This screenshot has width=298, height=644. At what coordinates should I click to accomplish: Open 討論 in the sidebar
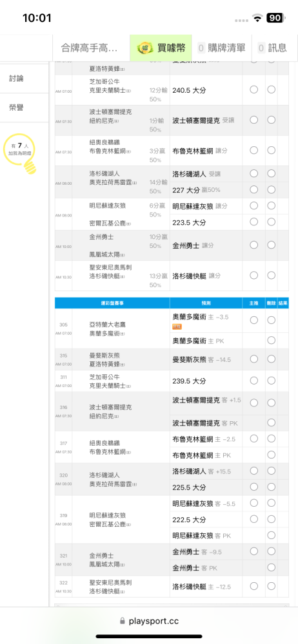tap(17, 78)
